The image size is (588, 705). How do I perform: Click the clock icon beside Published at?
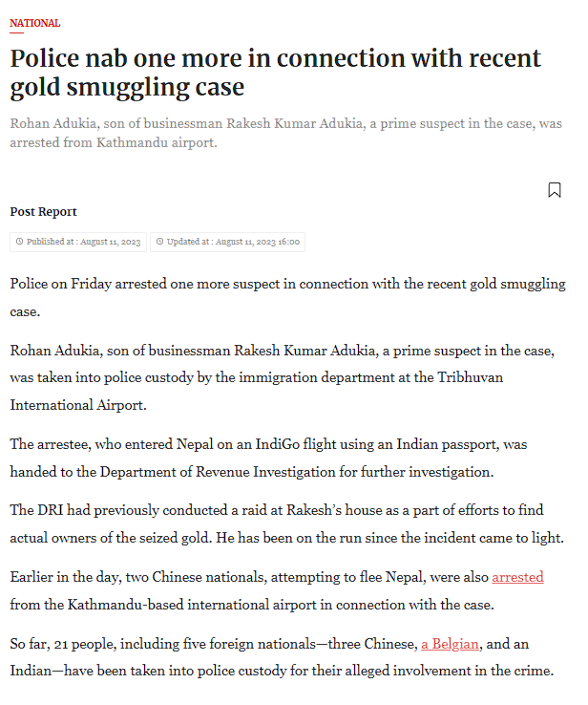click(19, 242)
